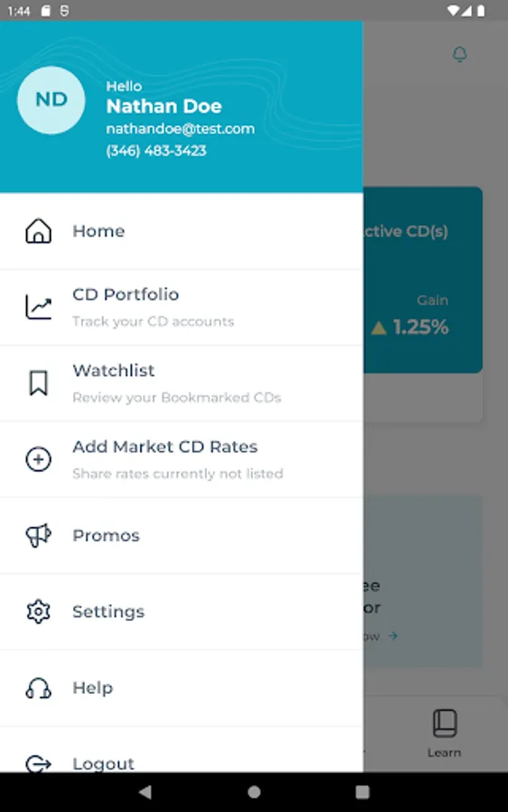Open the Learn book tab
The width and height of the screenshot is (508, 812).
[x=444, y=734]
